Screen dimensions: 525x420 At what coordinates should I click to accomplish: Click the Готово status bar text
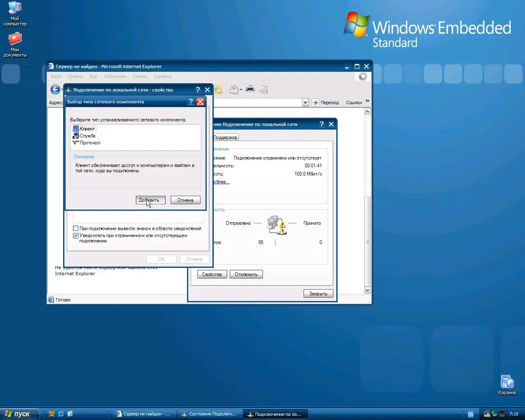(x=63, y=300)
